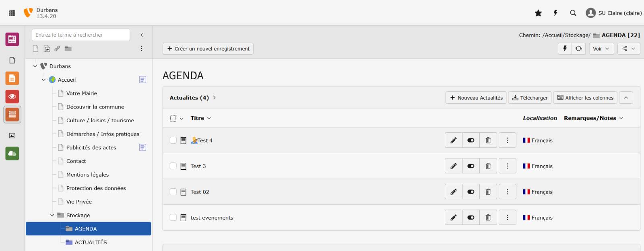Open the application modules grid menu

pyautogui.click(x=12, y=13)
